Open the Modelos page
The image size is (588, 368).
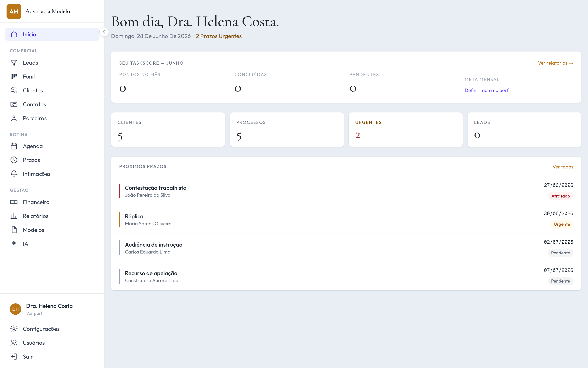[52, 230]
